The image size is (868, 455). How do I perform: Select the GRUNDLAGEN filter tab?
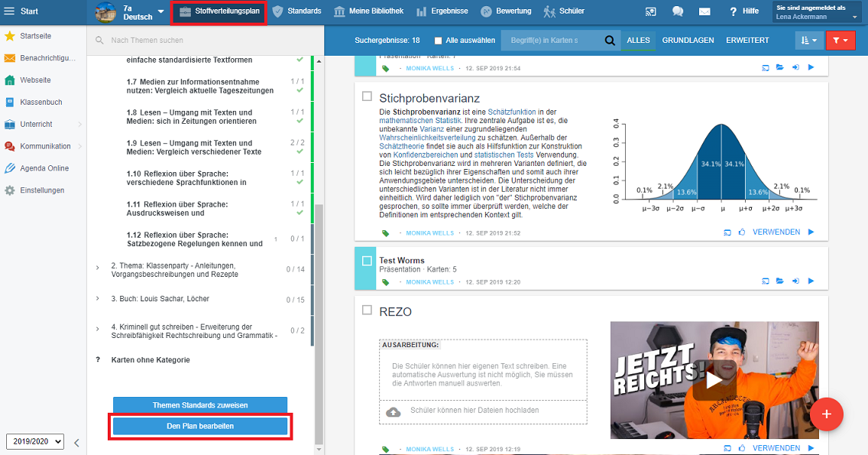pyautogui.click(x=688, y=41)
